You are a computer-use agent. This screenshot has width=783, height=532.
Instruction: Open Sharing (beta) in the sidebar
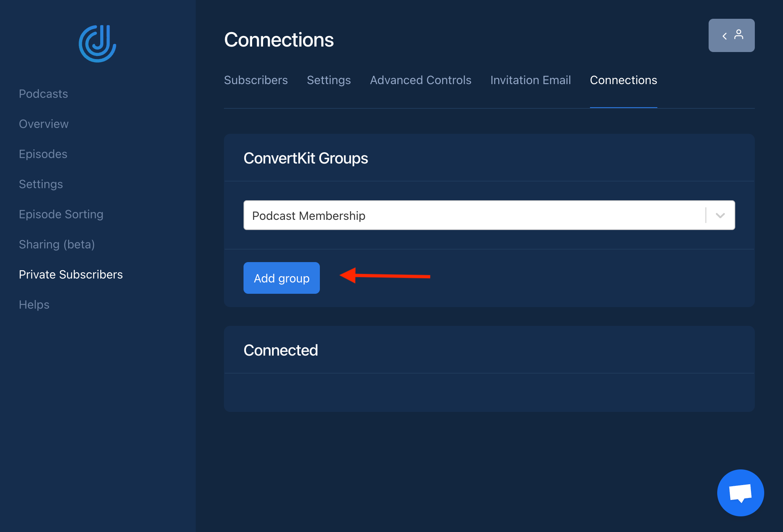(57, 244)
